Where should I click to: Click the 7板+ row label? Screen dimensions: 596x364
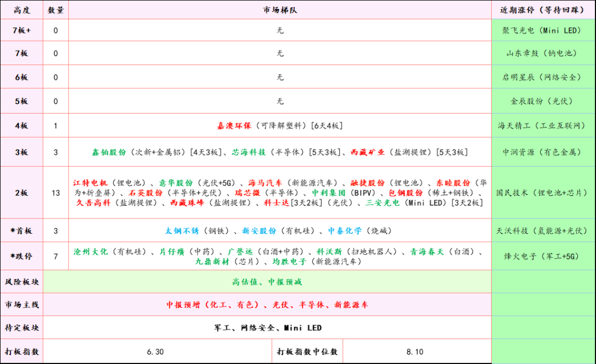tap(22, 30)
